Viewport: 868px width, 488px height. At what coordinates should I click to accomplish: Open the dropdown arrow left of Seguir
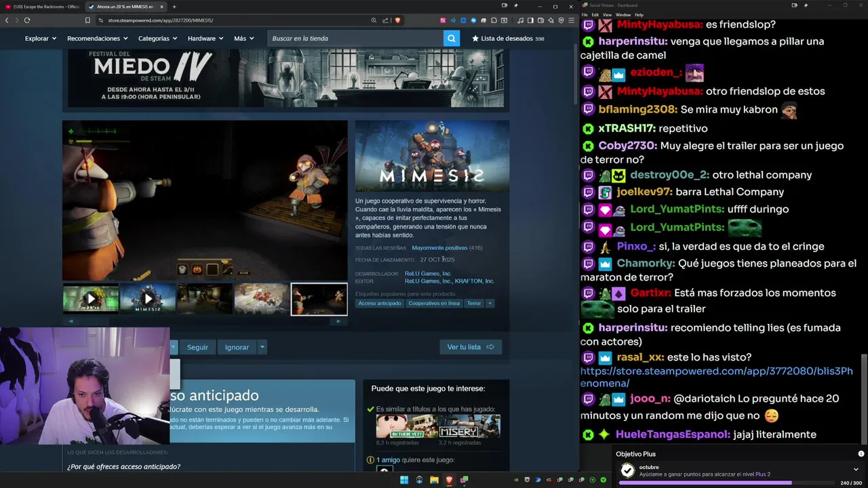173,347
